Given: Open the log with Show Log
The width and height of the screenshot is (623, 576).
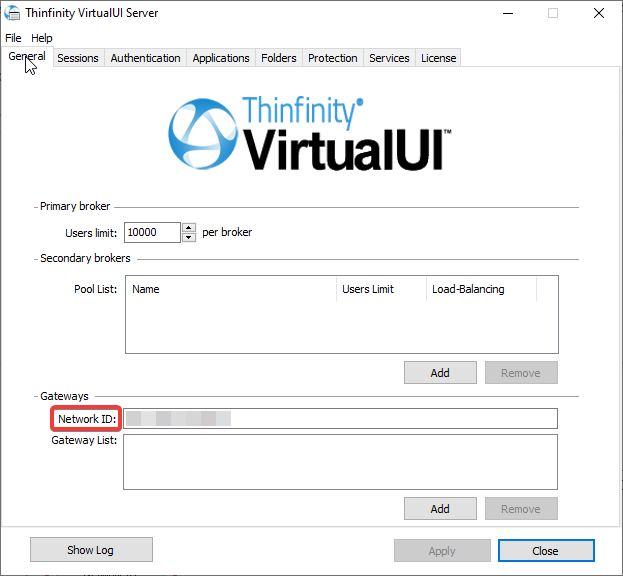Looking at the screenshot, I should point(91,550).
